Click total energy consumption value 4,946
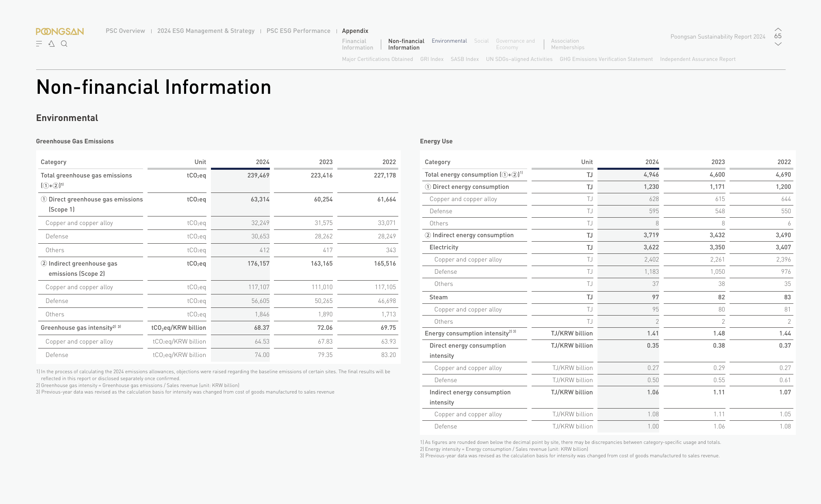Image resolution: width=821 pixels, height=504 pixels. pos(651,175)
